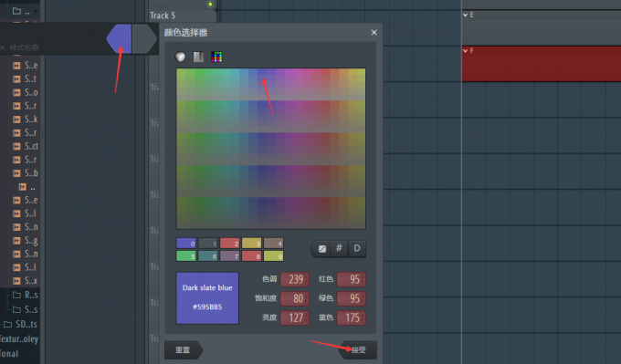Toggle the green mute LED above Track 5
621x364 pixels.
(210, 5)
